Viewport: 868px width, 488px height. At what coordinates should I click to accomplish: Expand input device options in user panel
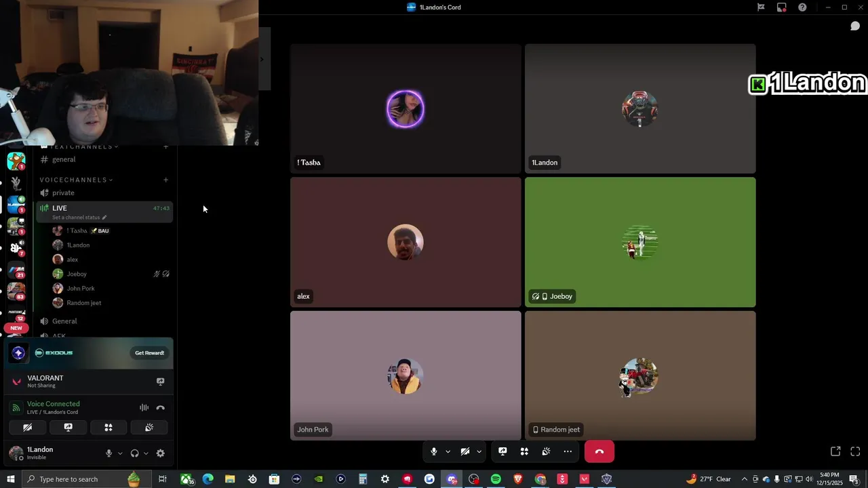(120, 453)
